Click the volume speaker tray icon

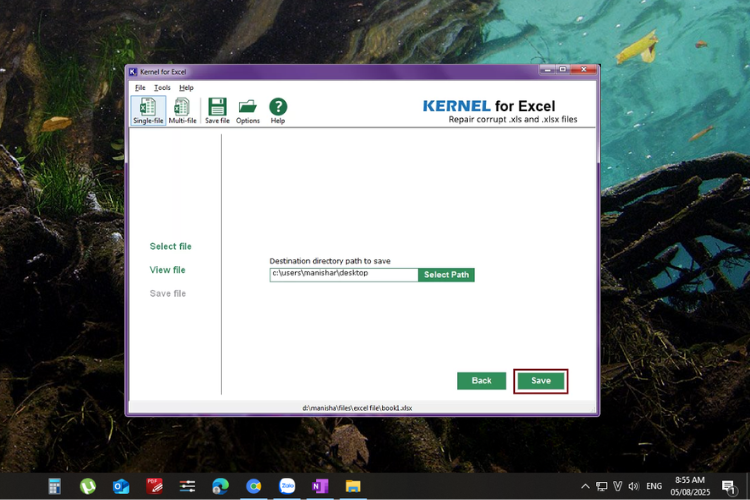click(633, 487)
